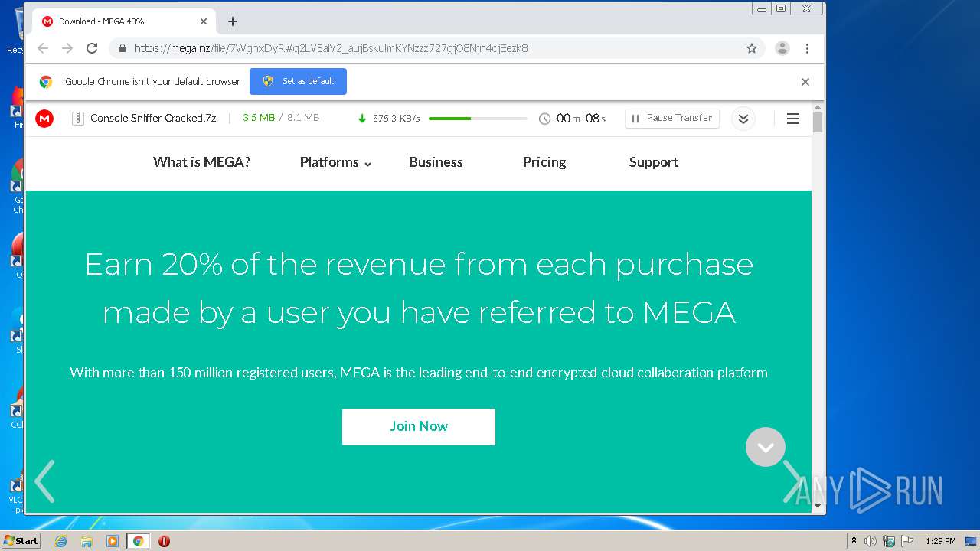Open What is MEGA? menu item
This screenshot has height=551, width=980.
(x=202, y=162)
